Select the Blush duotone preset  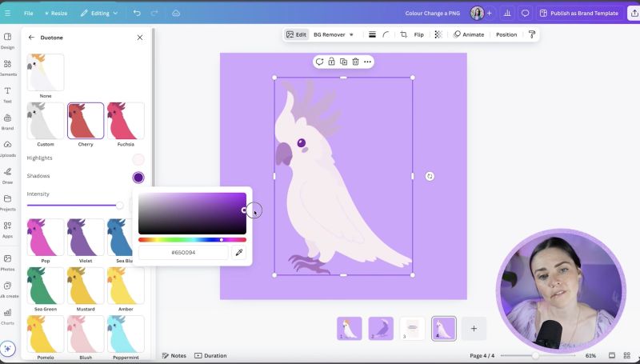(x=86, y=334)
